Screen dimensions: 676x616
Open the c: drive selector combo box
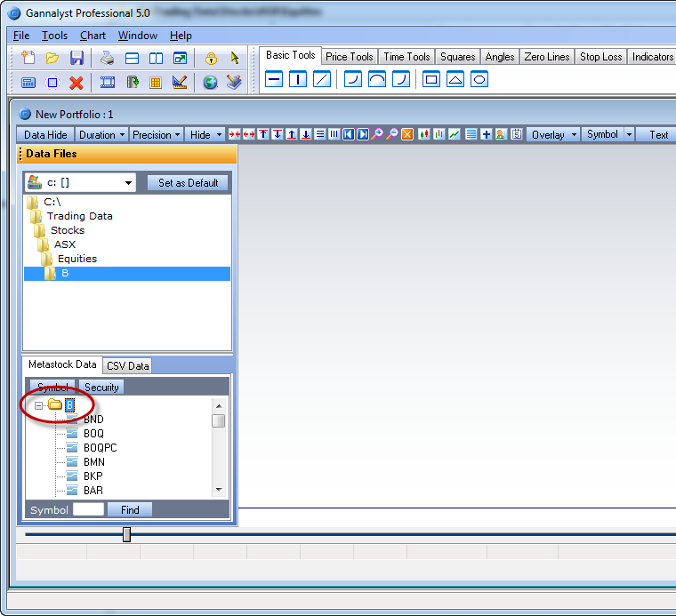80,182
